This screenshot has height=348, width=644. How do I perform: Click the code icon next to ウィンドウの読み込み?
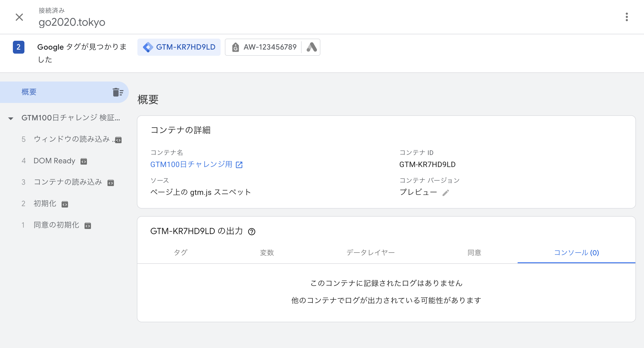[x=118, y=140]
